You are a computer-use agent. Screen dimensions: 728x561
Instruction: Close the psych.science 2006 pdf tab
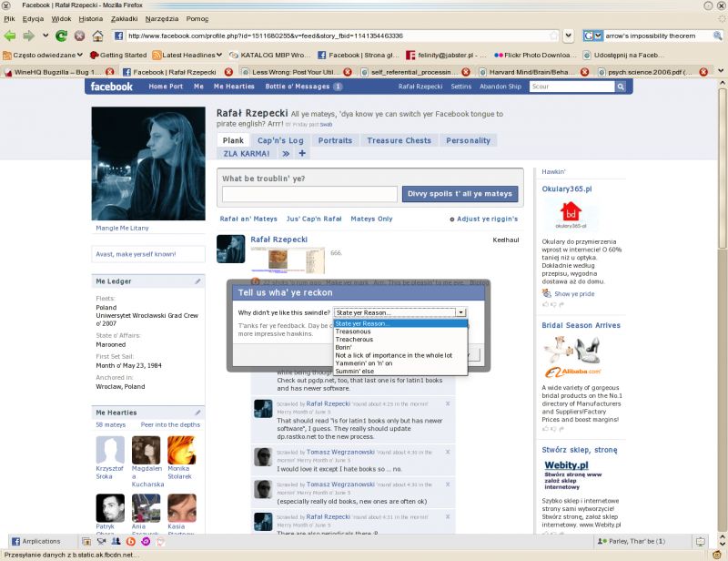pos(703,72)
